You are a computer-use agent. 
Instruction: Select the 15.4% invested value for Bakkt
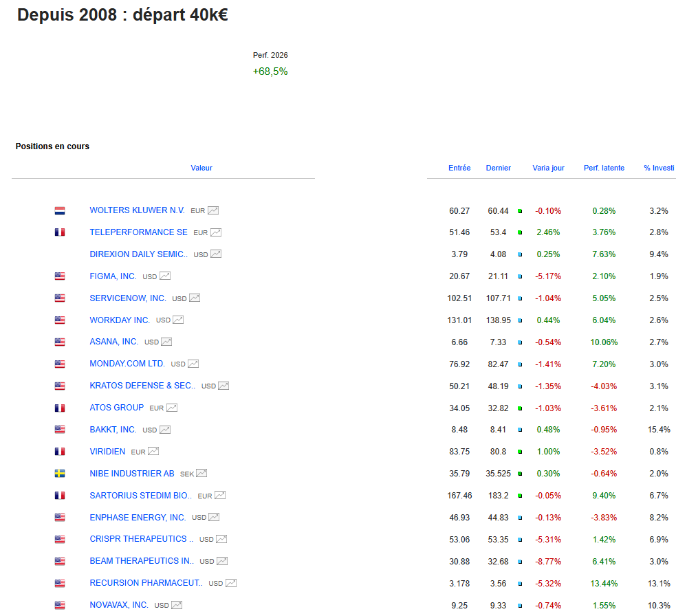coord(659,430)
